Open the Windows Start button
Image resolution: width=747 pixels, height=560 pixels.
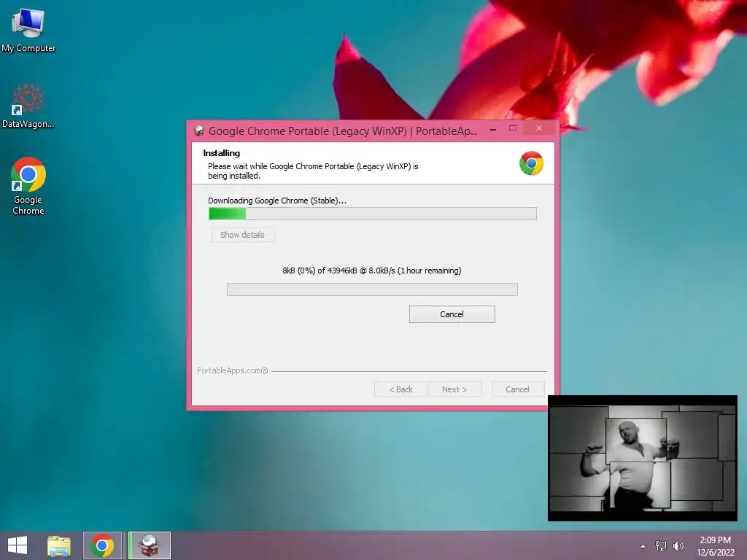coord(18,545)
